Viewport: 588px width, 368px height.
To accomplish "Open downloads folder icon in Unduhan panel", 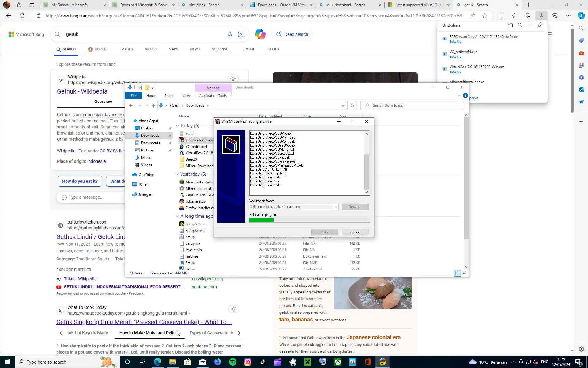I will pyautogui.click(x=510, y=25).
